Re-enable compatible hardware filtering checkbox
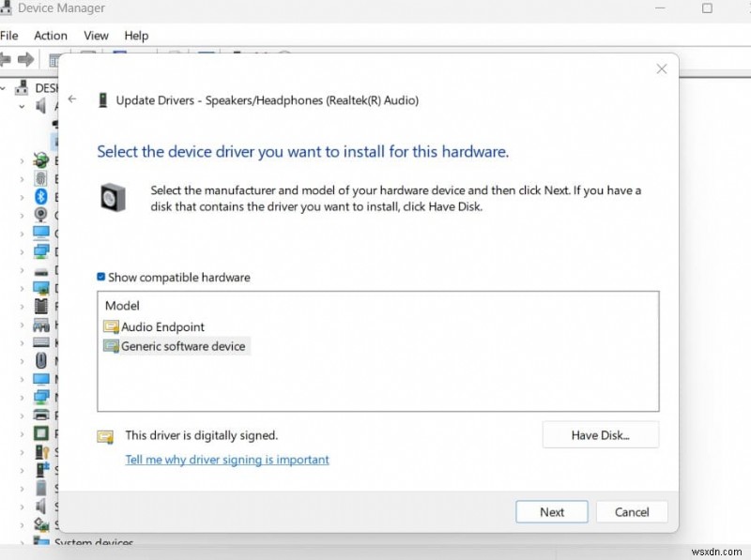Viewport: 751px width, 560px height. pyautogui.click(x=102, y=277)
